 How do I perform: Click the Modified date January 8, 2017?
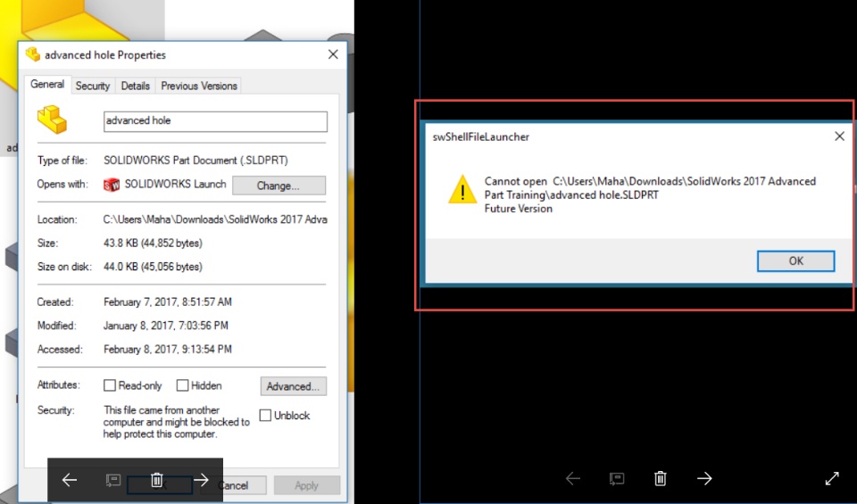(x=166, y=326)
